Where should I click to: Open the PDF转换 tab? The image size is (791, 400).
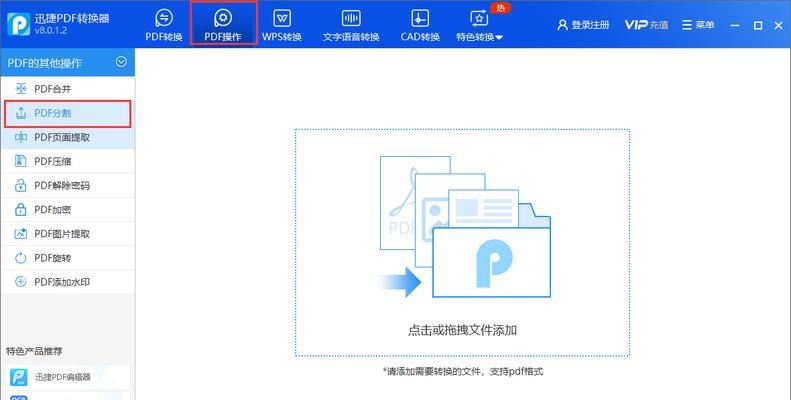pos(163,24)
